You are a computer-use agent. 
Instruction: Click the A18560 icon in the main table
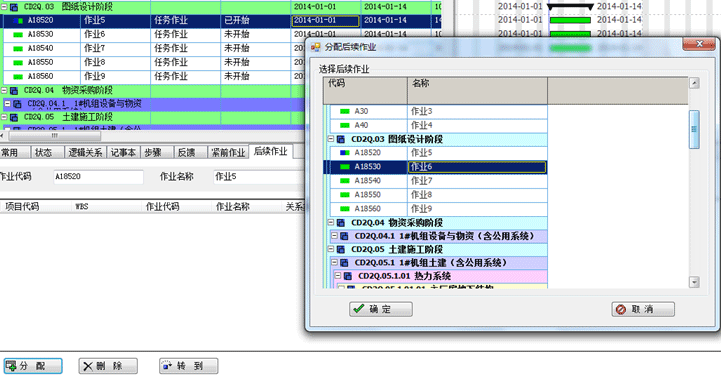[18, 76]
